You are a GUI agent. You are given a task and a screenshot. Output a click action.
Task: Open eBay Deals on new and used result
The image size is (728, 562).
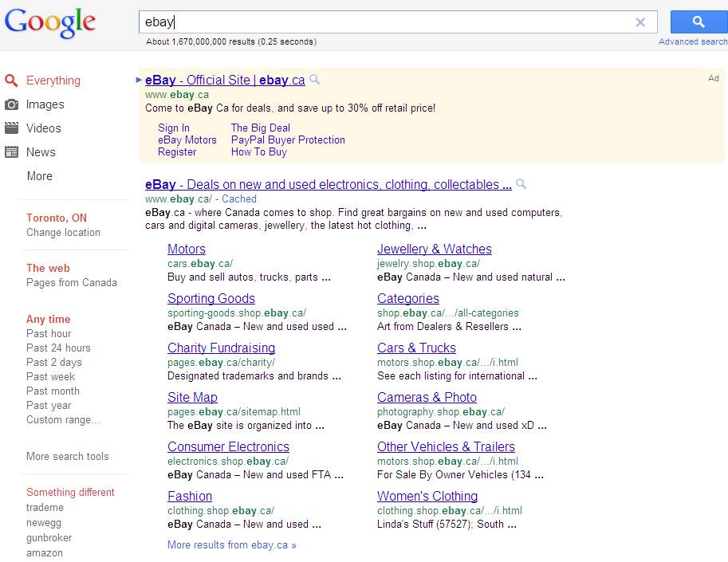tap(329, 184)
